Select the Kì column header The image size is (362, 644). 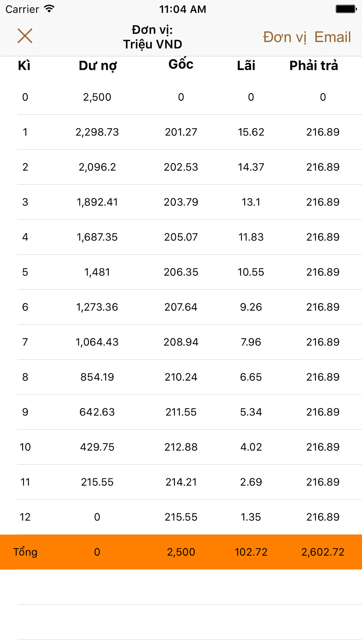coord(24,66)
